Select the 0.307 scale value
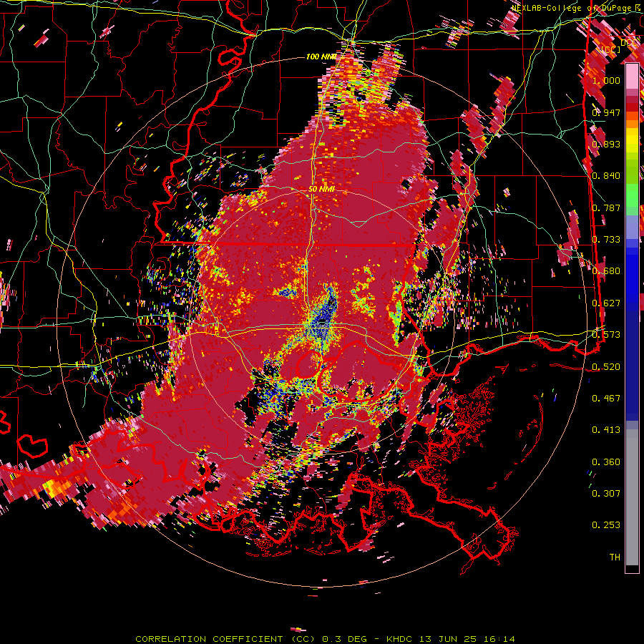 [x=606, y=494]
